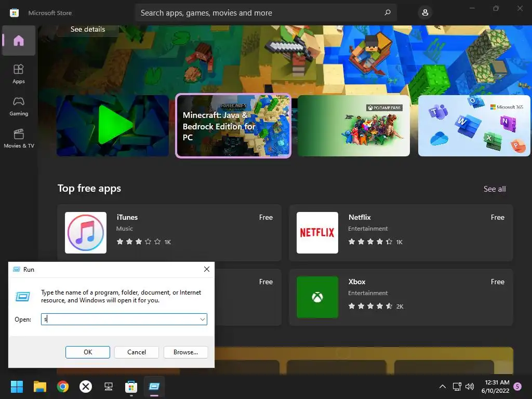The image size is (532, 399).
Task: Click Cancel in the Run dialog
Action: point(137,352)
